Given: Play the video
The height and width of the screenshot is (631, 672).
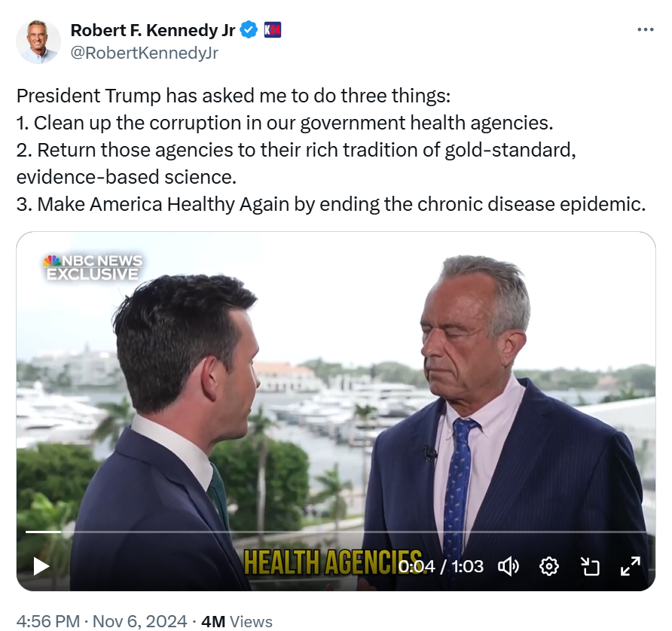Looking at the screenshot, I should tap(41, 566).
